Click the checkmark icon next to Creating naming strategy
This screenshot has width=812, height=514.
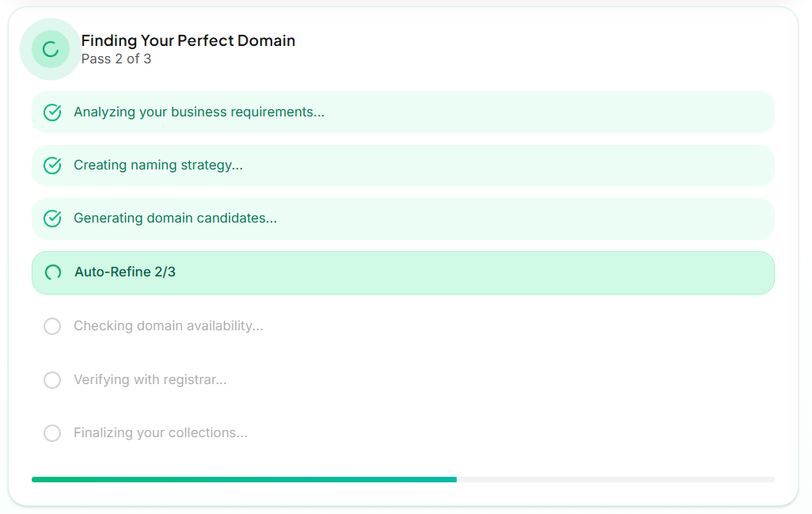pyautogui.click(x=52, y=166)
